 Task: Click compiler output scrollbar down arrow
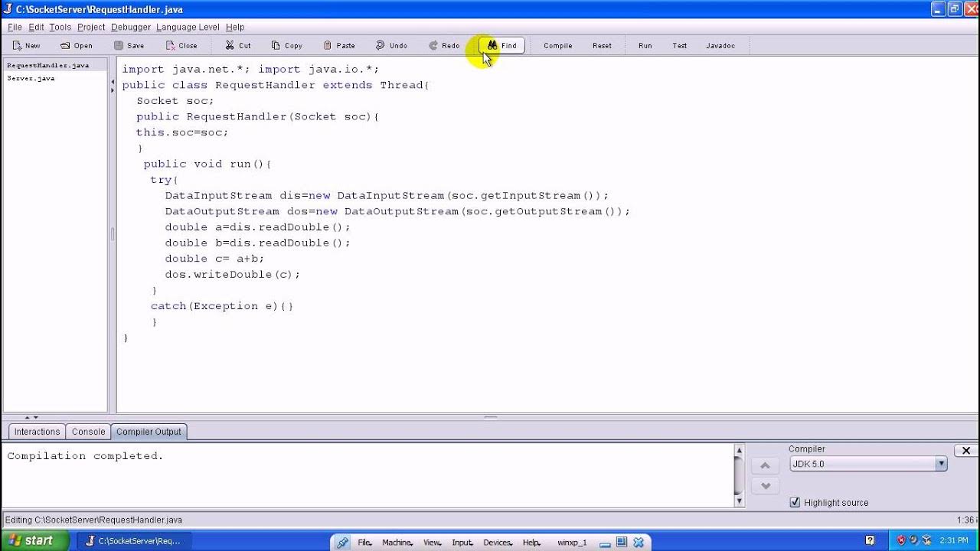[x=739, y=500]
